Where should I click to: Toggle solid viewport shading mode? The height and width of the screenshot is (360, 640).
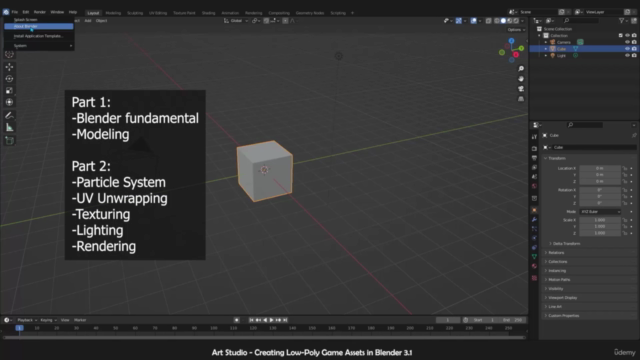[x=503, y=20]
